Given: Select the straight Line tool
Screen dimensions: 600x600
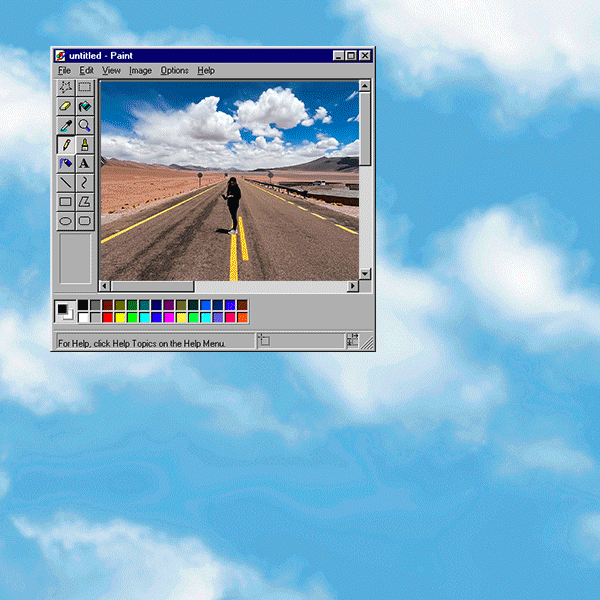Looking at the screenshot, I should coord(65,183).
